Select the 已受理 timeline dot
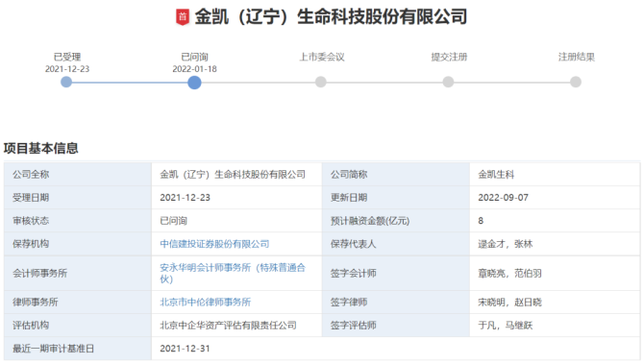This screenshot has height=364, width=644. point(66,82)
